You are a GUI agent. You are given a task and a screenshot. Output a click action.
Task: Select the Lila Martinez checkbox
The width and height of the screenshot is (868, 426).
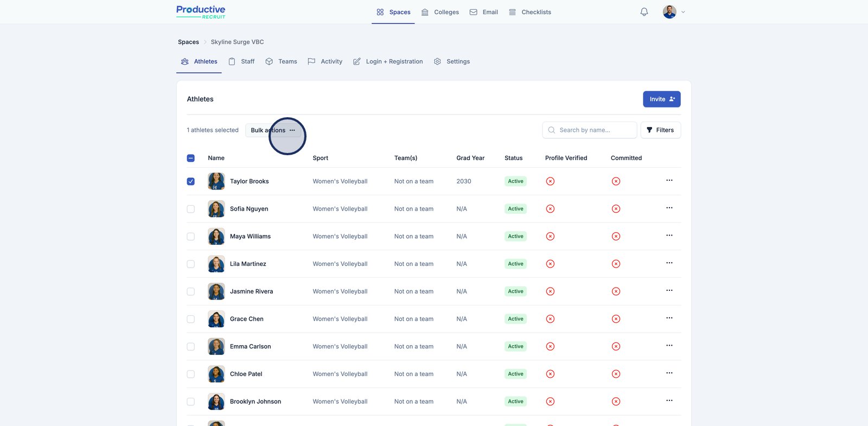(191, 264)
